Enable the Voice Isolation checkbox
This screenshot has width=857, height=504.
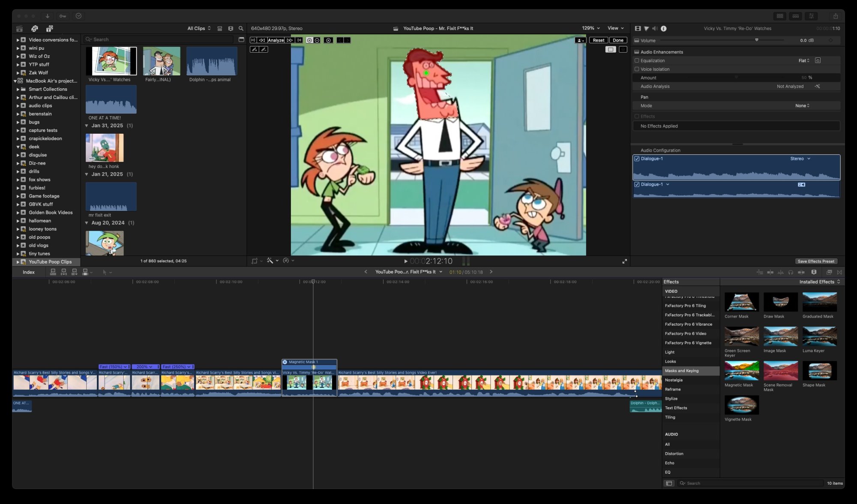click(637, 69)
